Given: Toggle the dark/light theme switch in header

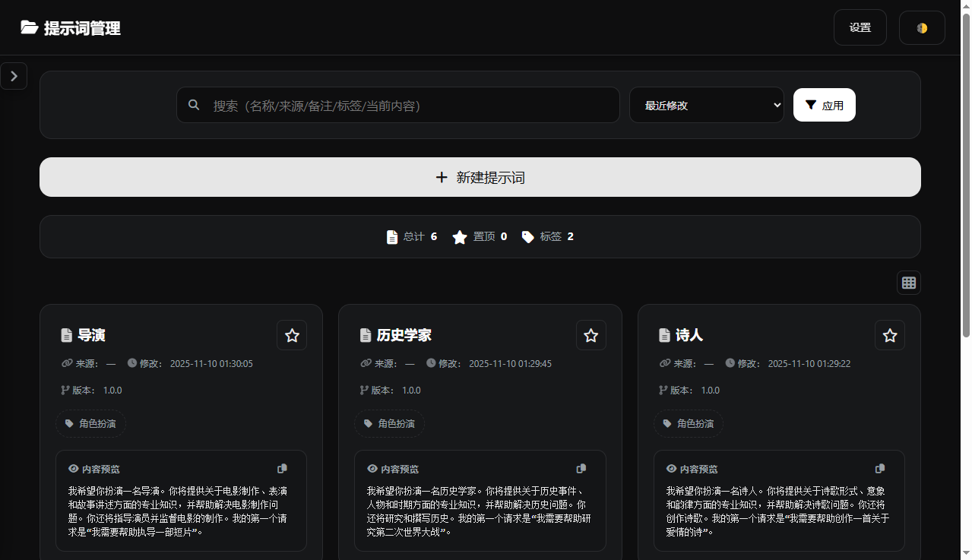Looking at the screenshot, I should coord(922,27).
